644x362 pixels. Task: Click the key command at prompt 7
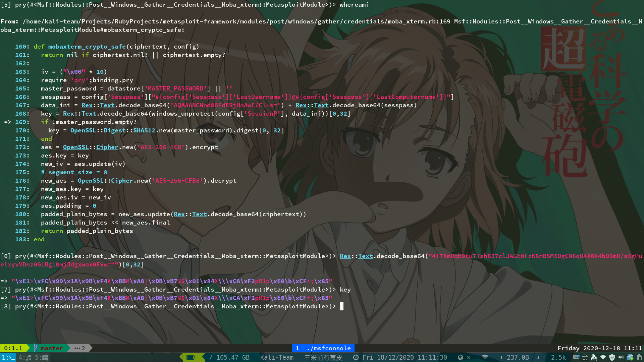345,290
